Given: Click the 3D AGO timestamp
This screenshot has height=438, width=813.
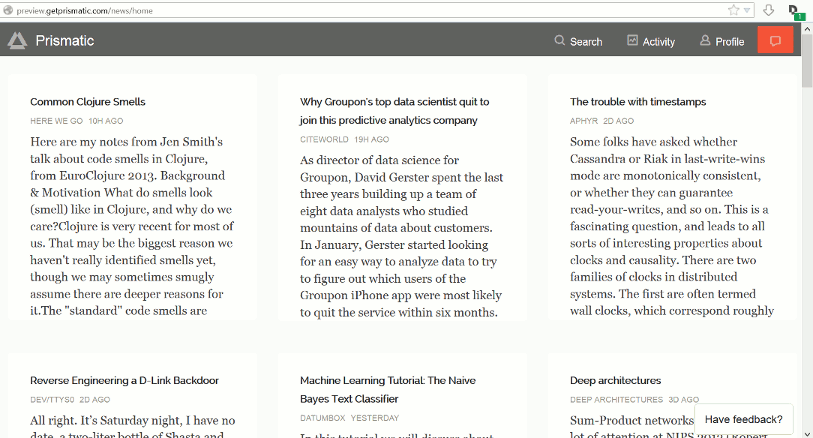Looking at the screenshot, I should [x=683, y=400].
